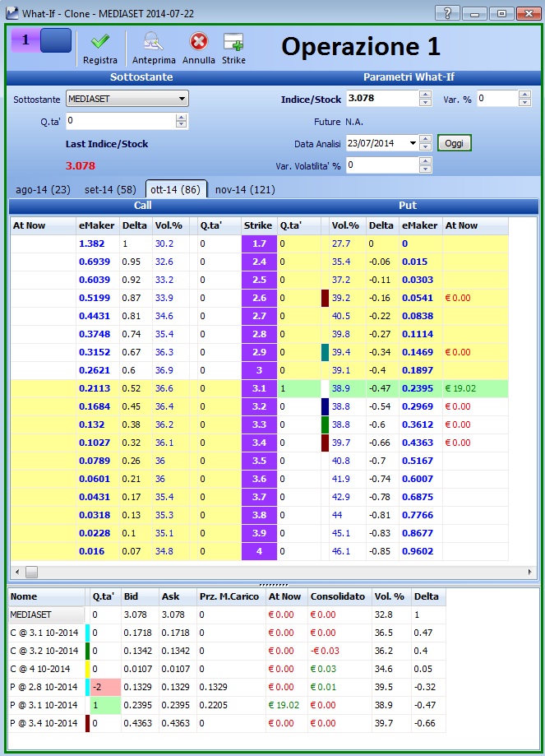
Task: Switch to the nov-14 (121) expiry tab
Action: [245, 189]
